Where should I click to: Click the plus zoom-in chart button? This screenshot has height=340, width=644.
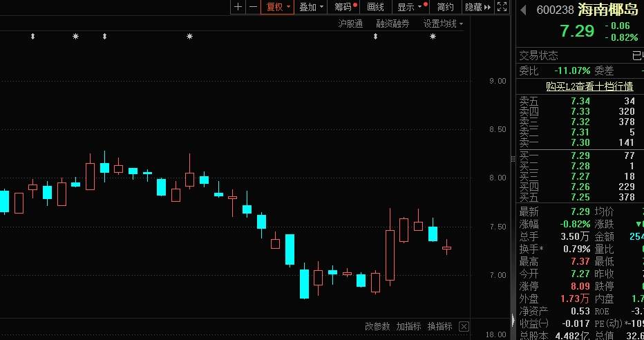coord(238,7)
